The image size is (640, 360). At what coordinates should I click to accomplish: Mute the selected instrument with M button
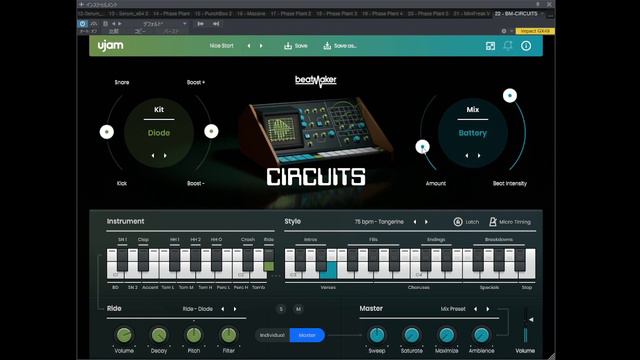pyautogui.click(x=298, y=309)
